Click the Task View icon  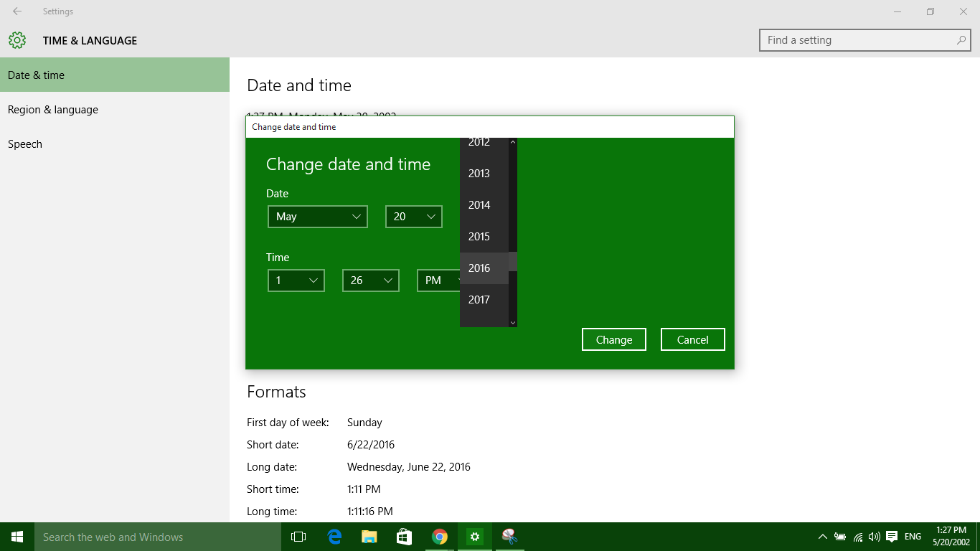pyautogui.click(x=298, y=537)
